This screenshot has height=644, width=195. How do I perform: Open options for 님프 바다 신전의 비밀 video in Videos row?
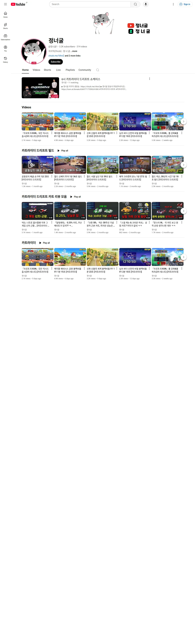click(x=149, y=133)
